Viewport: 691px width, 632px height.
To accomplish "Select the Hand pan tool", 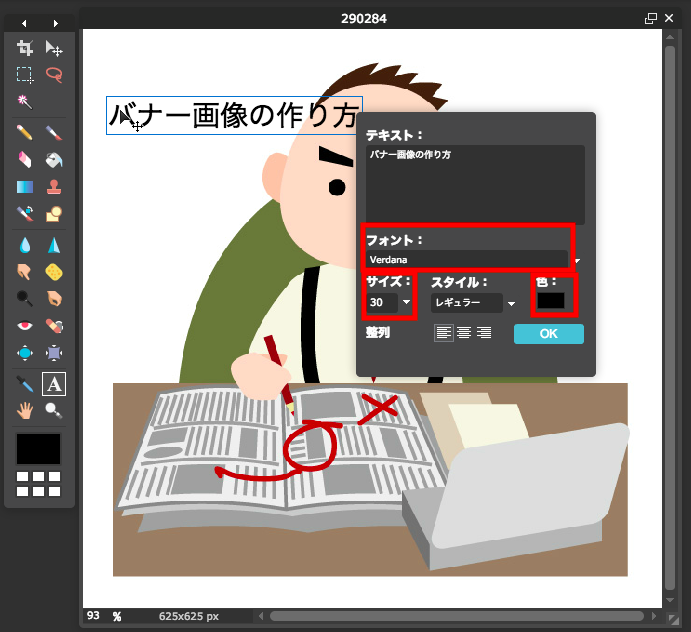I will (25, 411).
